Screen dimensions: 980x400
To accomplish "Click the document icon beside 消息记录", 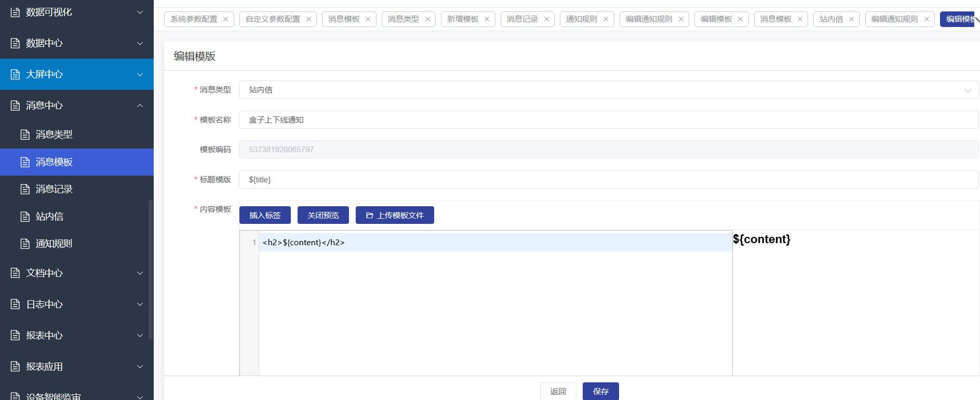I will (x=25, y=189).
